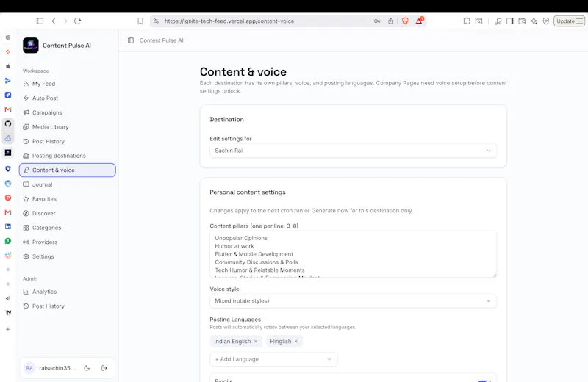
Task: Click 'Flutter & Mobile Development' pillar line
Action: 254,254
